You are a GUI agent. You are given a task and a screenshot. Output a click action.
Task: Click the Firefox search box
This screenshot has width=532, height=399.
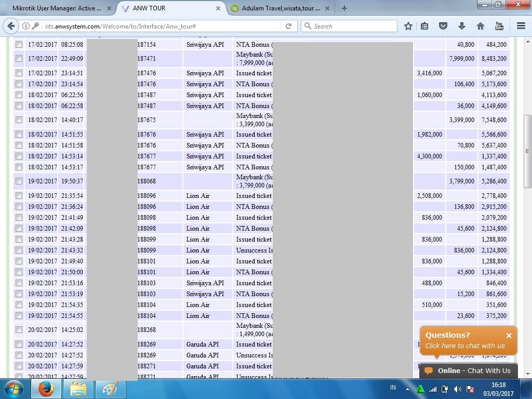pos(349,26)
